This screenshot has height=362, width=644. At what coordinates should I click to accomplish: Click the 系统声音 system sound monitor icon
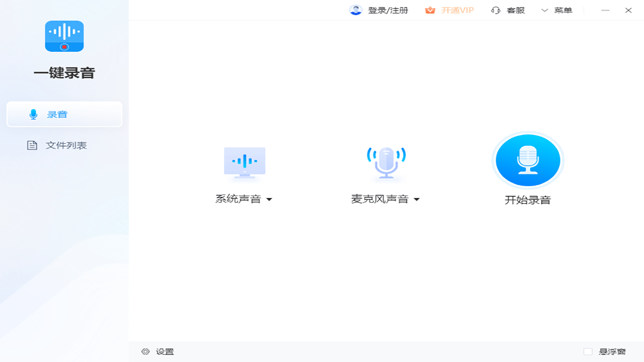245,162
